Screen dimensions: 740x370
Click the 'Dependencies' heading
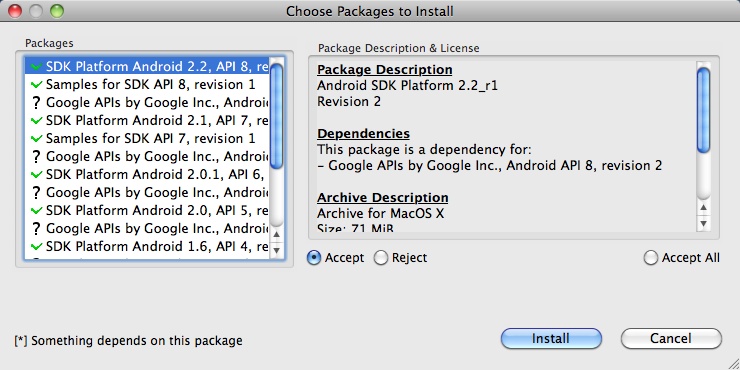point(363,134)
